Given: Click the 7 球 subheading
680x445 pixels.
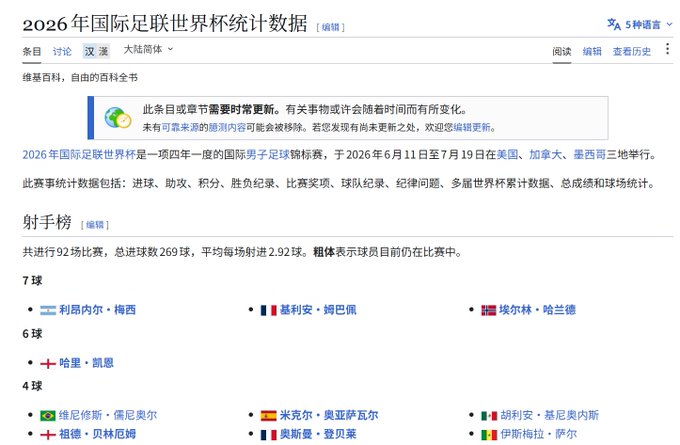Looking at the screenshot, I should [x=33, y=281].
